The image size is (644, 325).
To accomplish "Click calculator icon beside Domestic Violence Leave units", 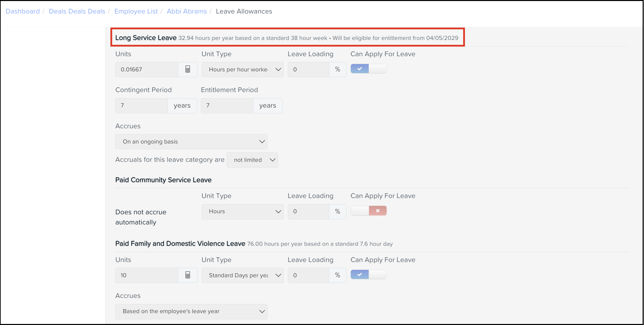I will (188, 275).
